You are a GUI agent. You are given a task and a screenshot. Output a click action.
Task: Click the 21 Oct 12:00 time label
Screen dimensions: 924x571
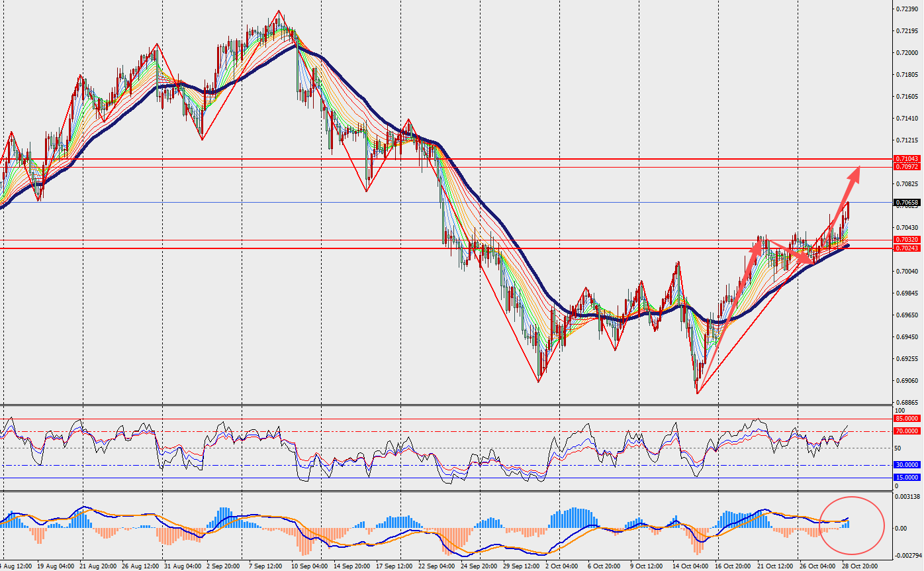pos(776,566)
